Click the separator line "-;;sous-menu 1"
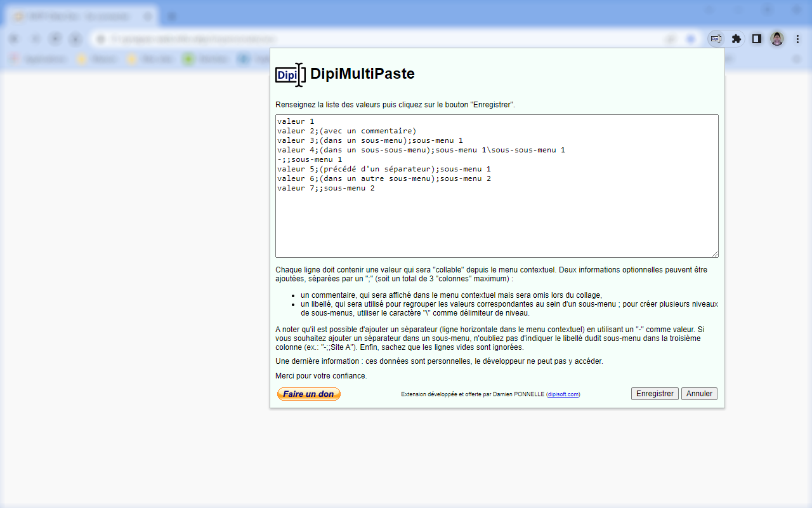The width and height of the screenshot is (812, 508). 310,159
